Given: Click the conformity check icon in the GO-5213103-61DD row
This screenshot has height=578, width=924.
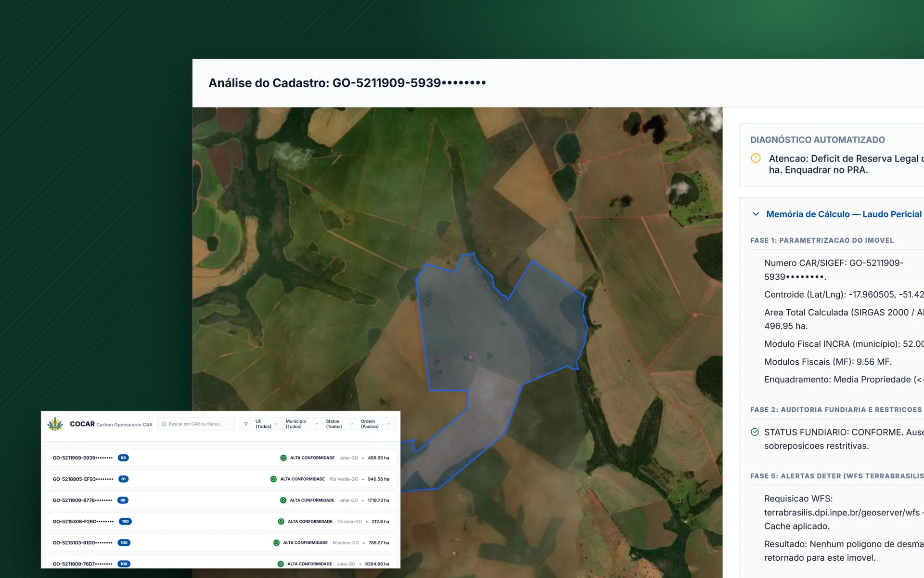Looking at the screenshot, I should click(276, 542).
